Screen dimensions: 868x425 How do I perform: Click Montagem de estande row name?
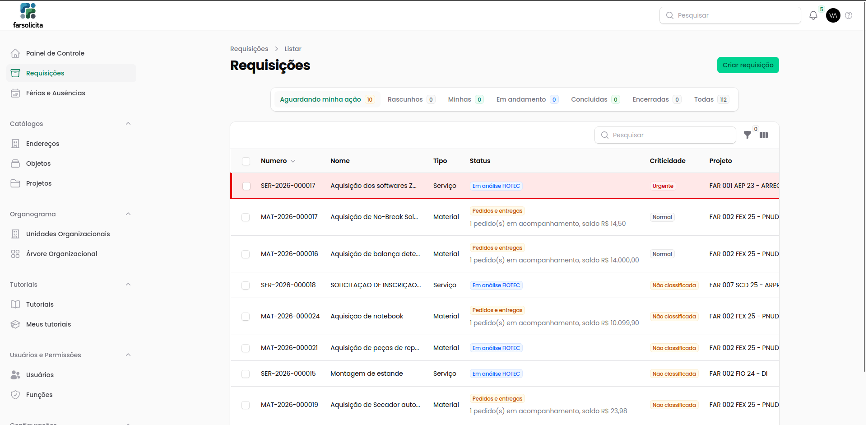[x=367, y=374]
